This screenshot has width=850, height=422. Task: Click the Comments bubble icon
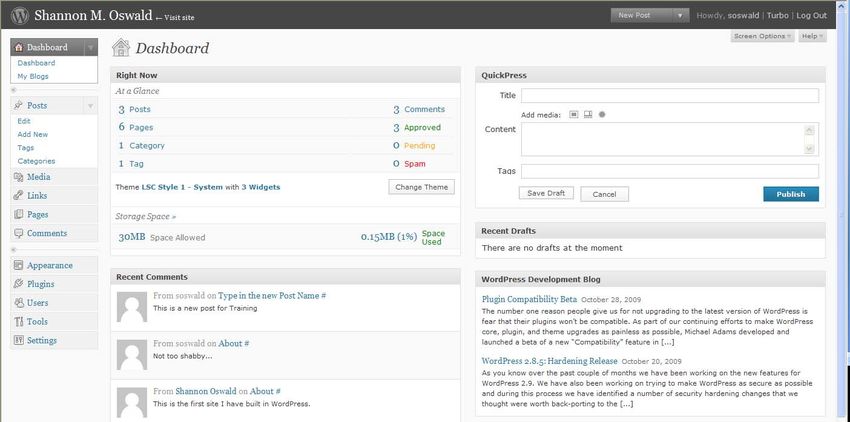tap(19, 233)
